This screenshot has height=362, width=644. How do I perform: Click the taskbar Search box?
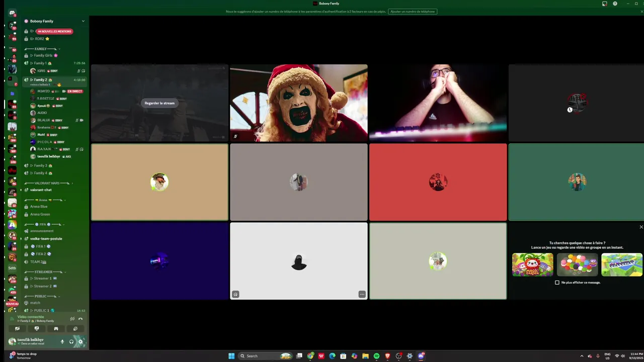[266, 356]
